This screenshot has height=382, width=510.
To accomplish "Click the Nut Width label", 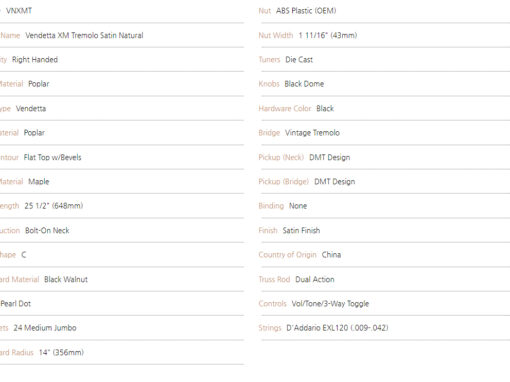I will pos(276,35).
